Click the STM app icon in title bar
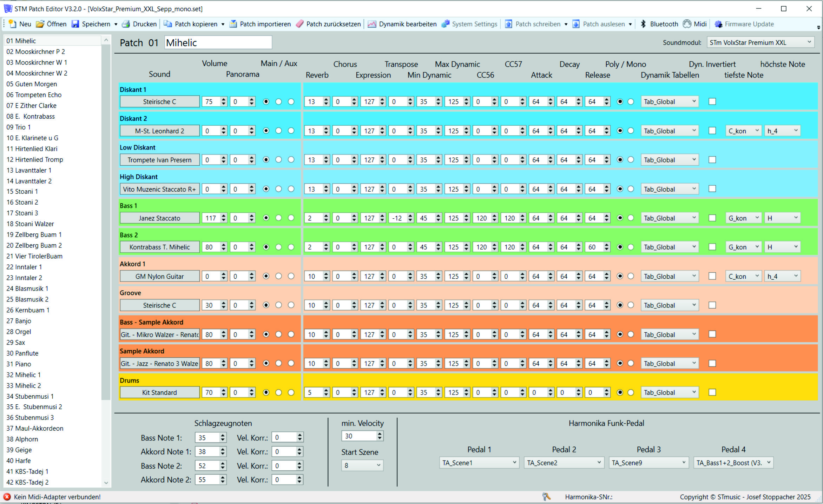Viewport: 823px width, 504px height. [7, 8]
